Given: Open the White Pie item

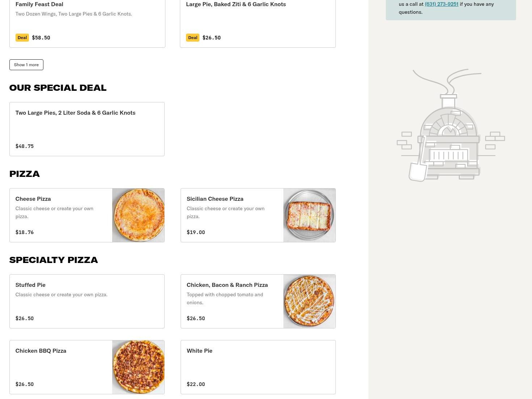Looking at the screenshot, I should (199, 351).
